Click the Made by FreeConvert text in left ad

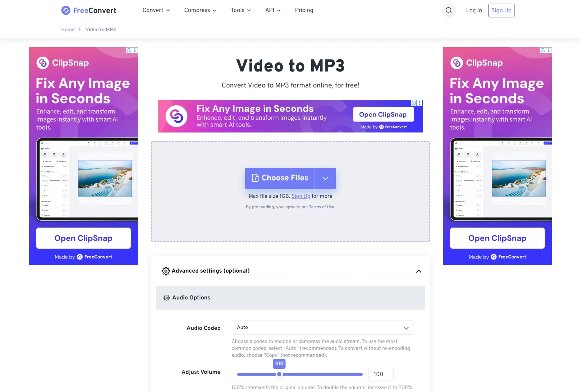84,257
